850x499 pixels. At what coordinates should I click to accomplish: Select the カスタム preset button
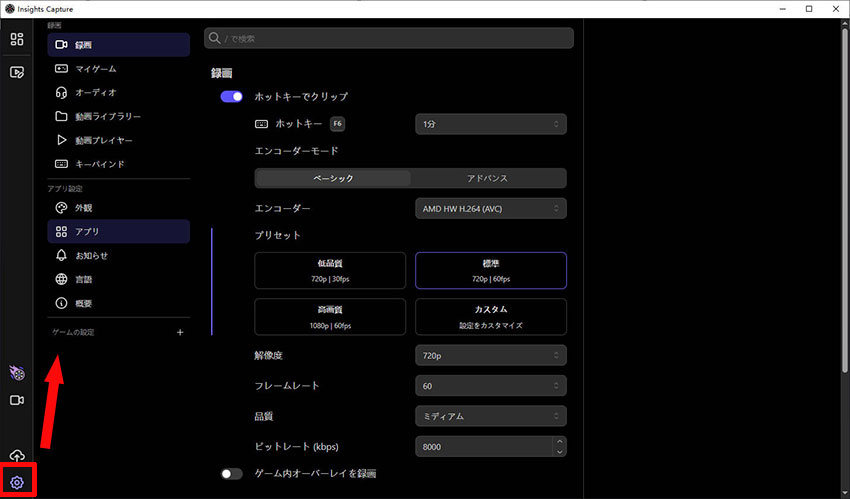[x=490, y=317]
